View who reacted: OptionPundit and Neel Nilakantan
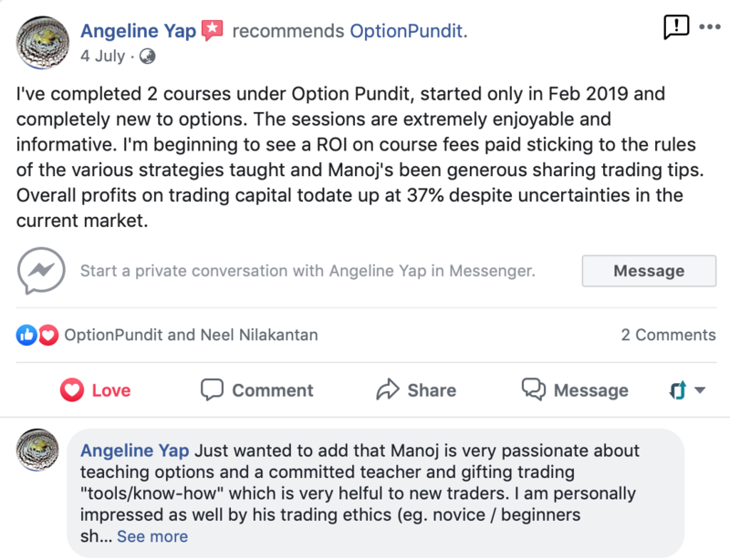The image size is (730, 560). pyautogui.click(x=191, y=335)
